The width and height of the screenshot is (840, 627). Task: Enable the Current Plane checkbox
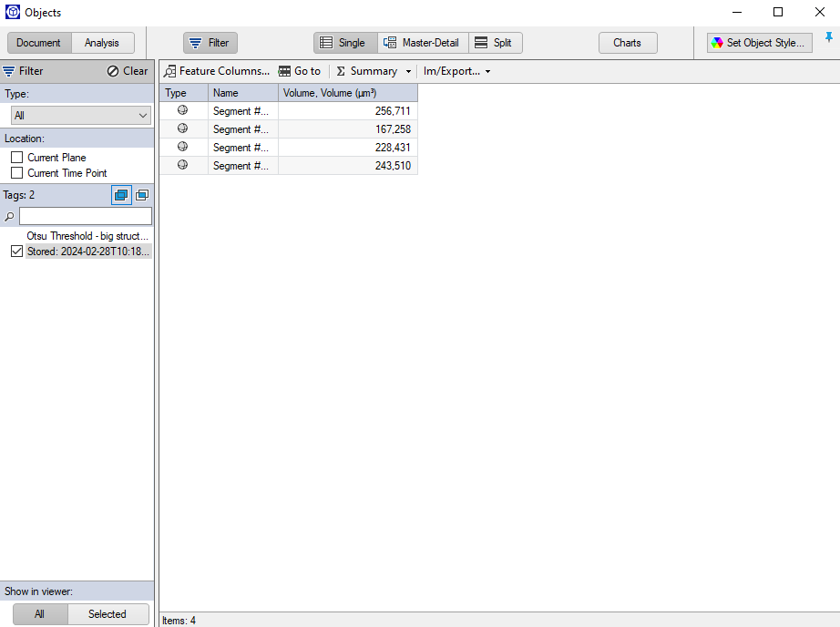[15, 157]
